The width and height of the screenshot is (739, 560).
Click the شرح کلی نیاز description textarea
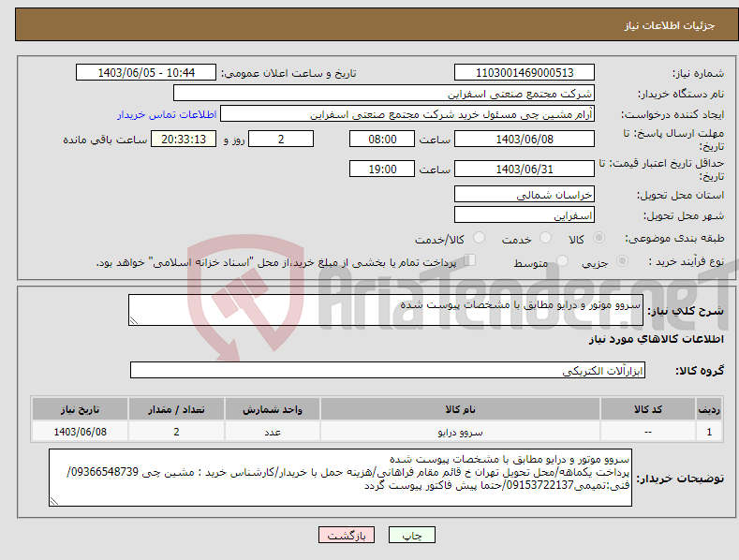pyautogui.click(x=386, y=310)
